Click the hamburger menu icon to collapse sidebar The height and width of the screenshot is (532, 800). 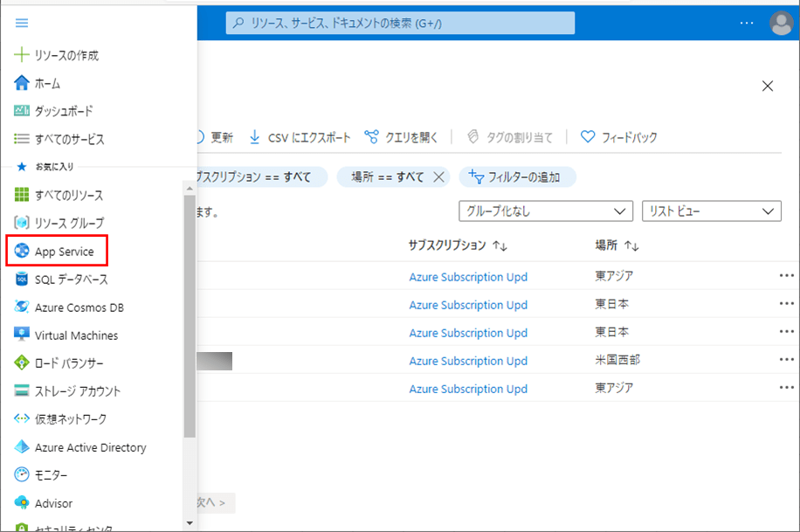tap(22, 24)
